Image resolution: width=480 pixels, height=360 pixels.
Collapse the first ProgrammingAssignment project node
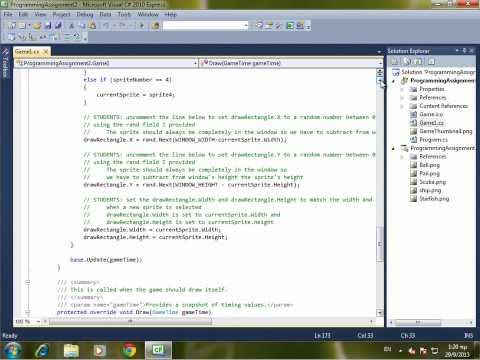click(394, 81)
